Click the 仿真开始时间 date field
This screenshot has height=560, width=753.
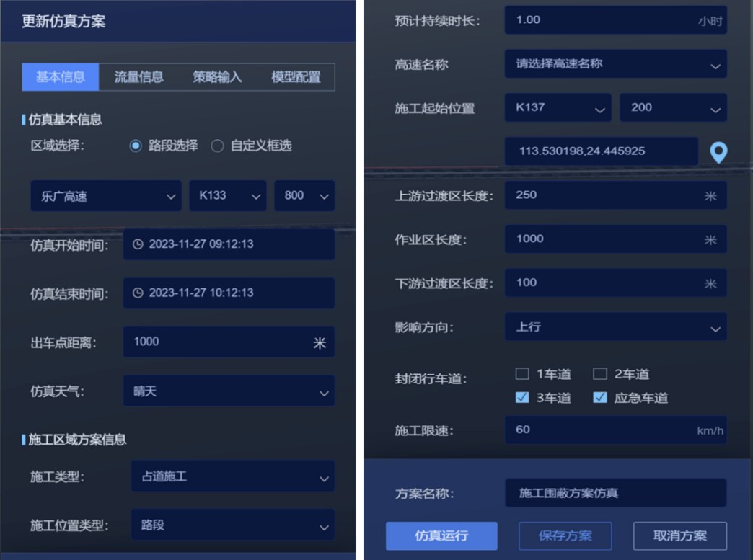(x=229, y=244)
